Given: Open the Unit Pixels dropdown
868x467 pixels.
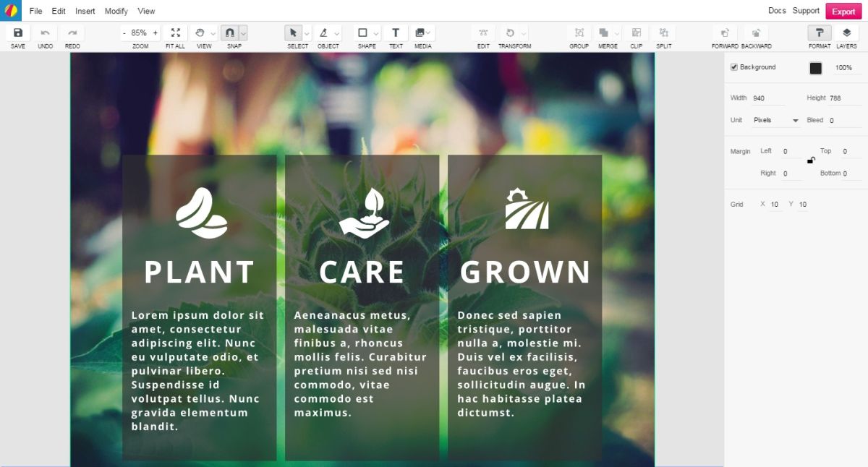Looking at the screenshot, I should (x=775, y=121).
